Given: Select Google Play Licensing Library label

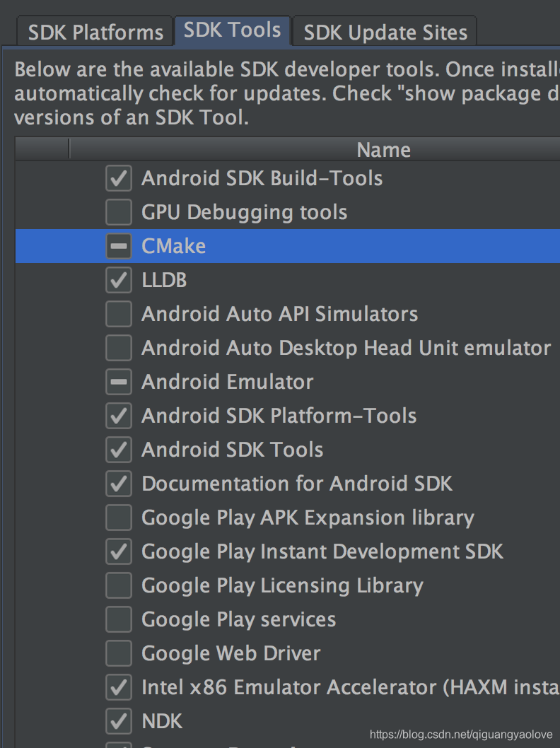Looking at the screenshot, I should [282, 586].
